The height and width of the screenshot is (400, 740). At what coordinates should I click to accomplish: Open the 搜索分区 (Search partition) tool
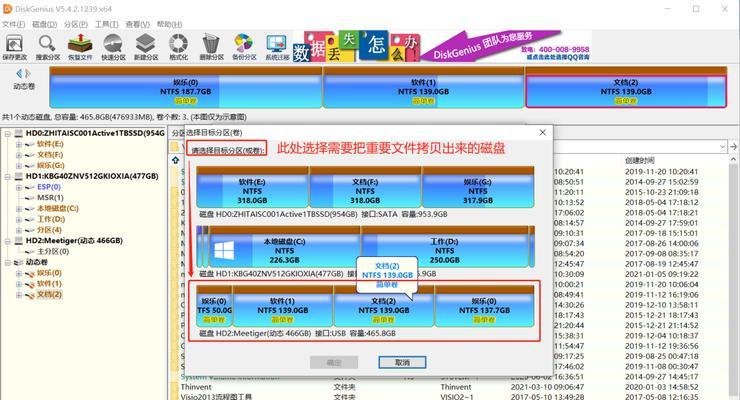pos(47,47)
